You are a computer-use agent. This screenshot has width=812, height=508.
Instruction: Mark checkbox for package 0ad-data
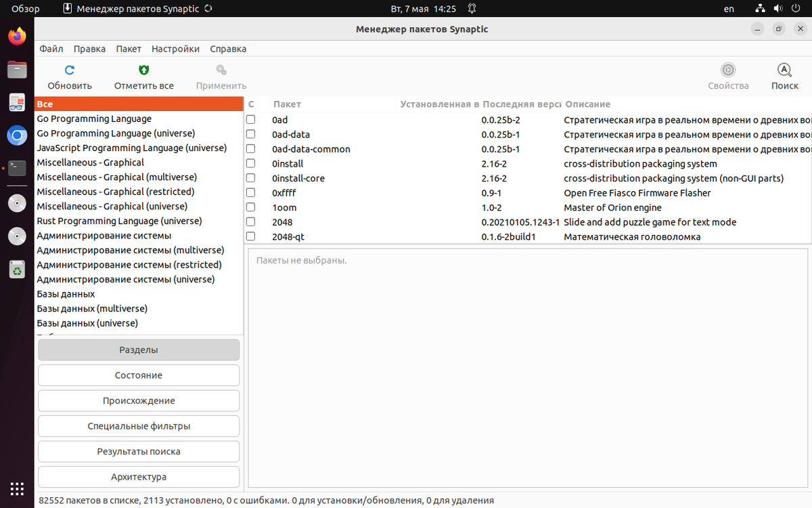[x=251, y=134]
